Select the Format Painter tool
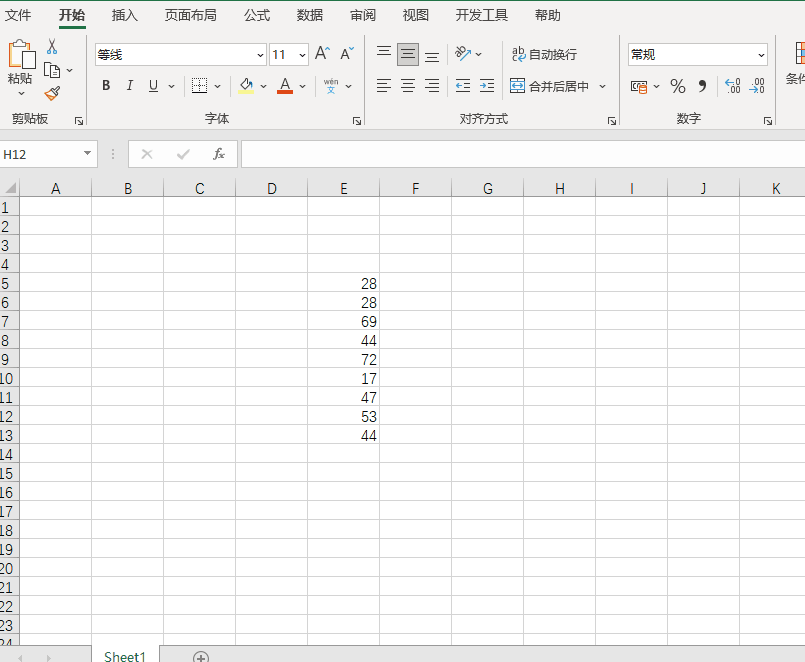 point(52,93)
